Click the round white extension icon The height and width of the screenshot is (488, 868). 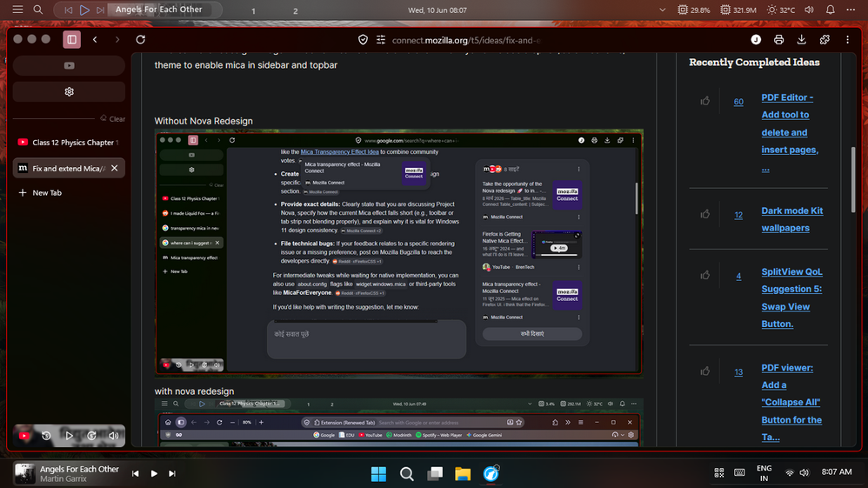click(x=756, y=39)
